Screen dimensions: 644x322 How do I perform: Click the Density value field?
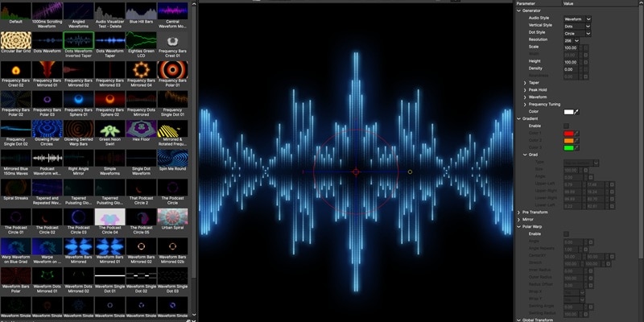[x=571, y=69]
